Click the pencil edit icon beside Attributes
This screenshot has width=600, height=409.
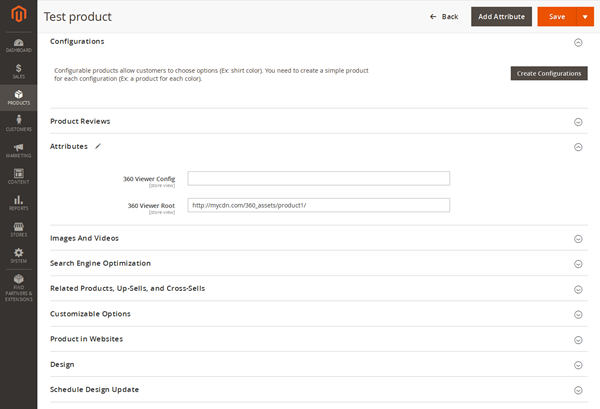click(98, 147)
